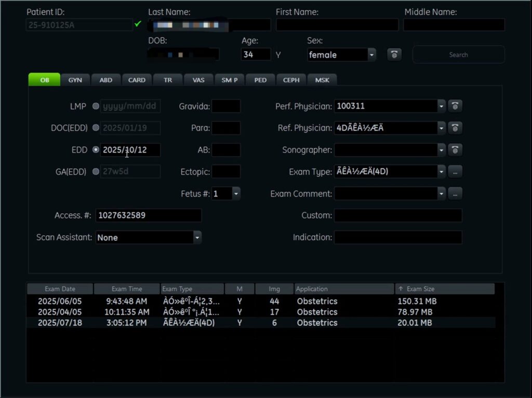This screenshot has width=532, height=398.
Task: Click the worklist icon beside Sex field
Action: (394, 54)
